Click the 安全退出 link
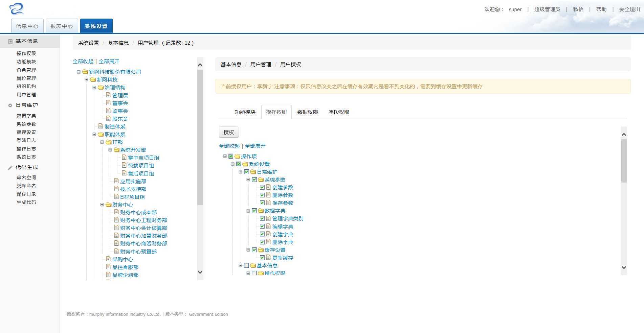The height and width of the screenshot is (333, 644). (629, 9)
